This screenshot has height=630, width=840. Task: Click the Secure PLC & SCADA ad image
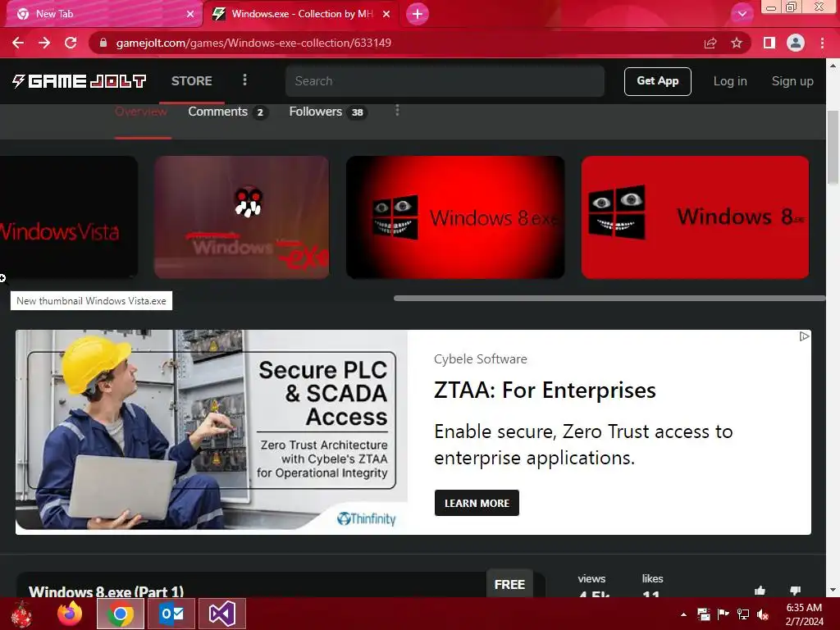[212, 431]
